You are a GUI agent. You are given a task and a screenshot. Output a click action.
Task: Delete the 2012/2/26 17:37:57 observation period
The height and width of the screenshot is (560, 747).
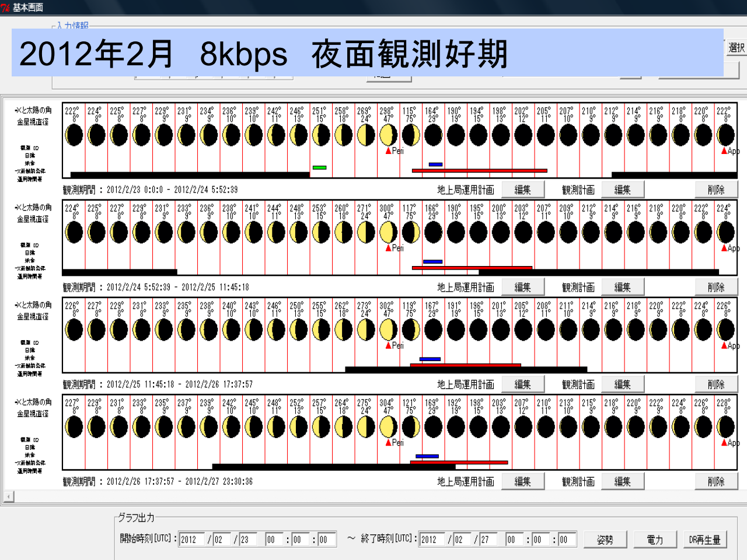tap(716, 482)
